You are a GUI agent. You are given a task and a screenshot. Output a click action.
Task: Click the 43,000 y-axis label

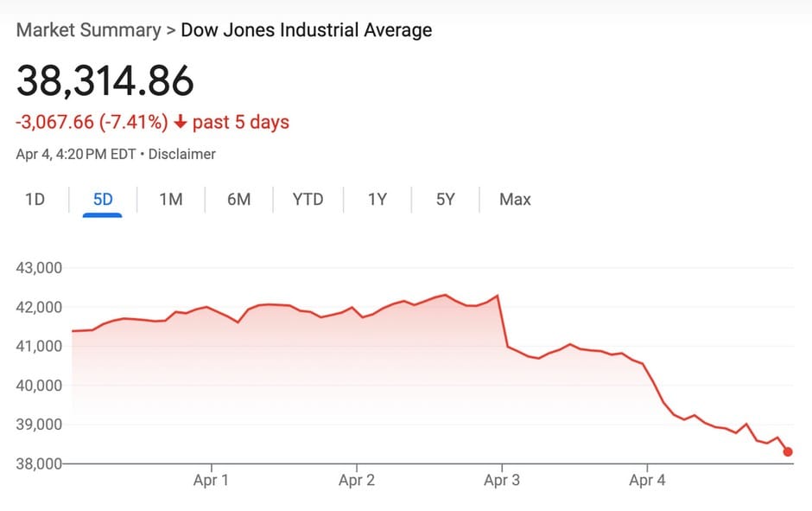point(39,268)
